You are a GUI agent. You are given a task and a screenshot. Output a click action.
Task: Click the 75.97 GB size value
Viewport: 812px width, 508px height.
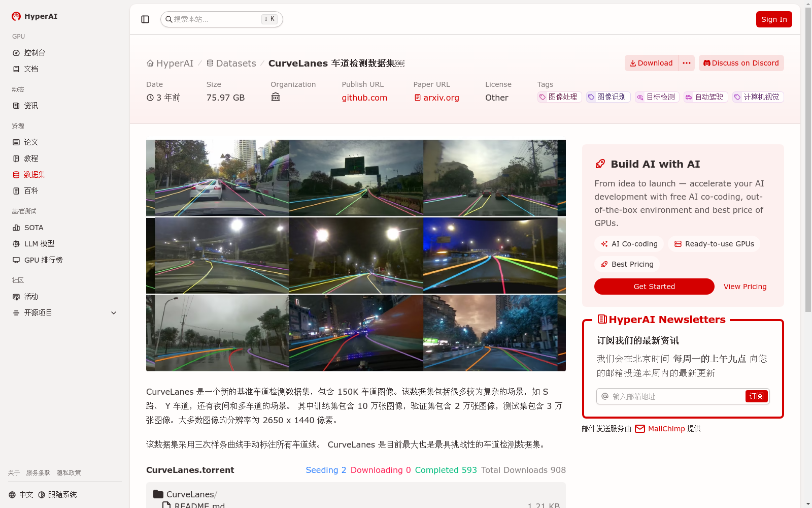pyautogui.click(x=225, y=98)
